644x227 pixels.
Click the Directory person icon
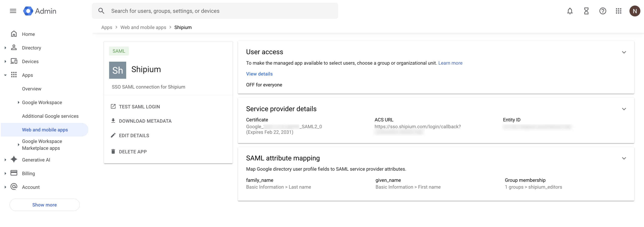[x=14, y=47]
